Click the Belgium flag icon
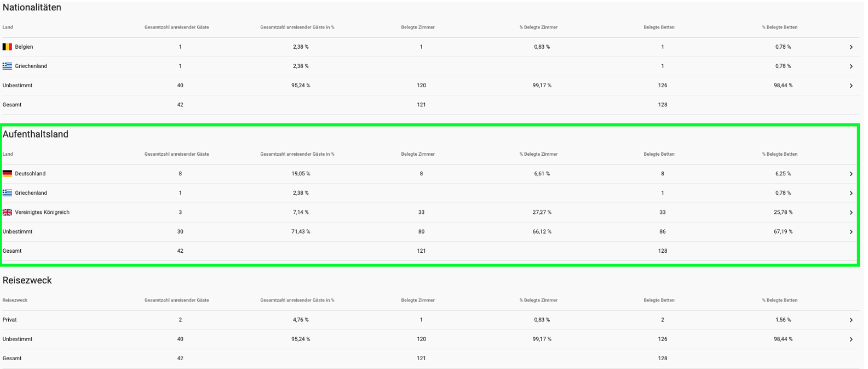The image size is (868, 369). coord(7,47)
